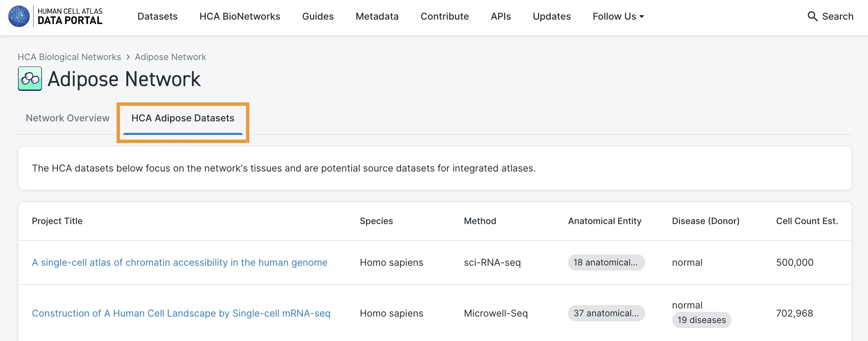Click the DATA PORTAL title text

coord(70,21)
